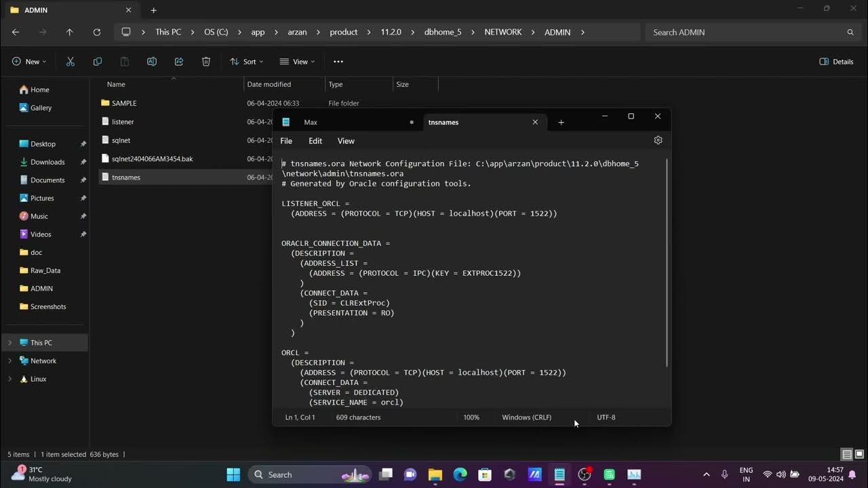Click the Cut icon in Explorer toolbar
Screen dimensions: 868x488
coord(71,62)
